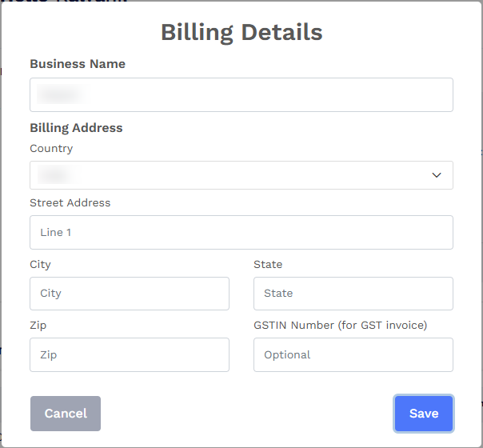Click into the Zip input field
Image resolution: width=483 pixels, height=448 pixels.
(130, 354)
